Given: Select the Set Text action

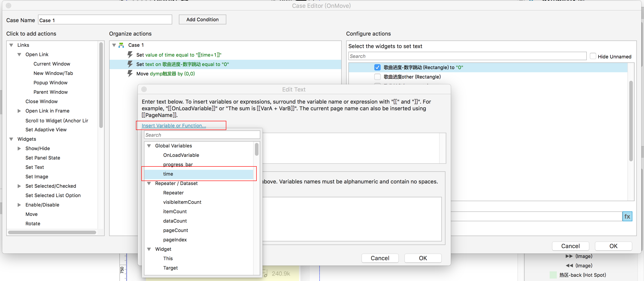Looking at the screenshot, I should pos(34,167).
